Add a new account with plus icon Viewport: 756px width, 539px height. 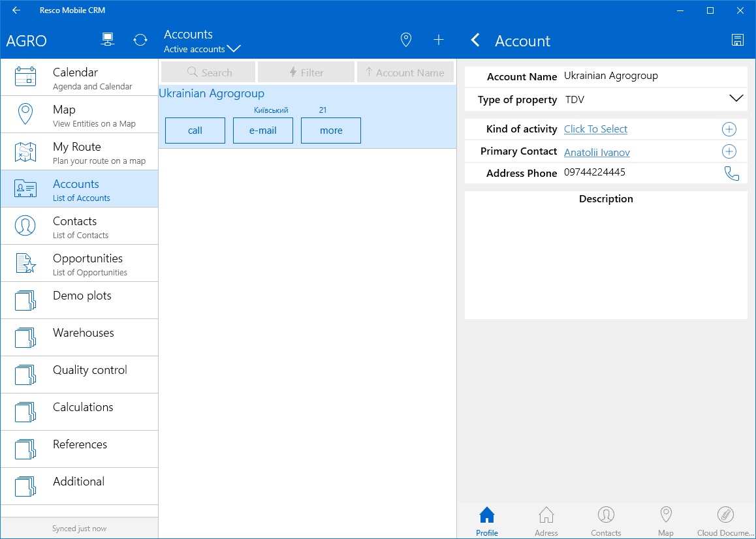pos(438,40)
